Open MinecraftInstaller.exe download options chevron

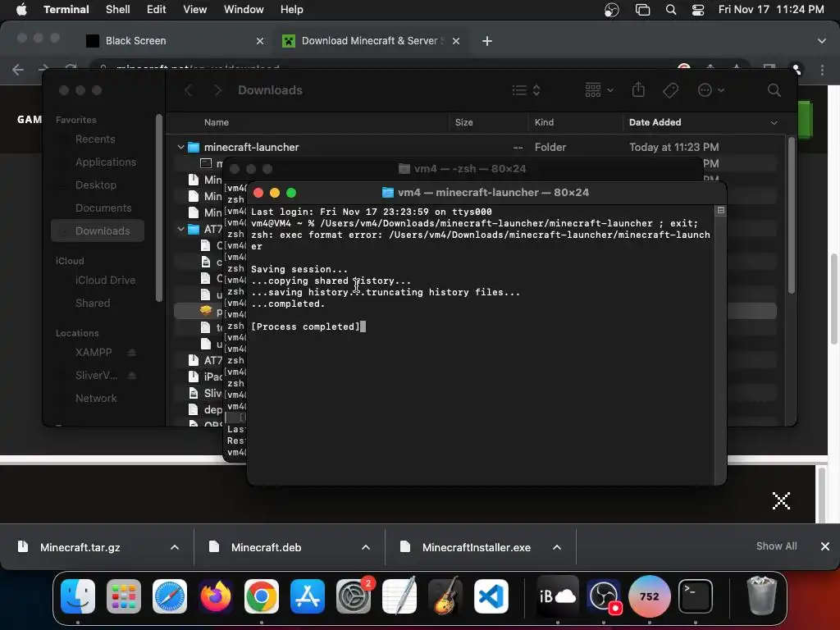(557, 547)
